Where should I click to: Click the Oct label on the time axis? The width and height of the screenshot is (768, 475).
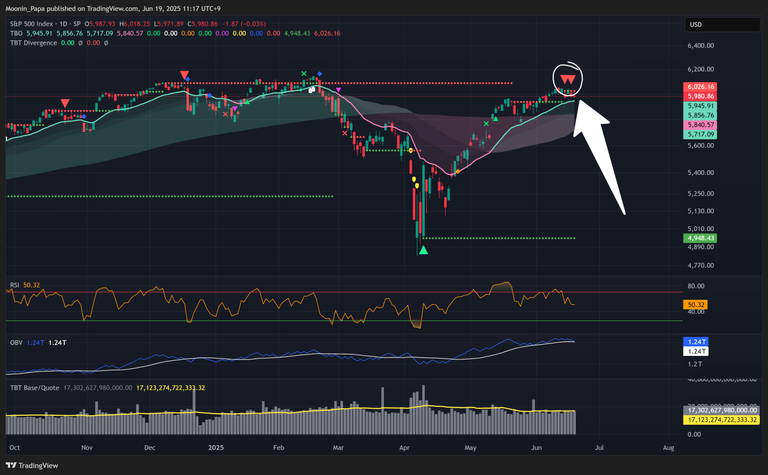(x=15, y=448)
